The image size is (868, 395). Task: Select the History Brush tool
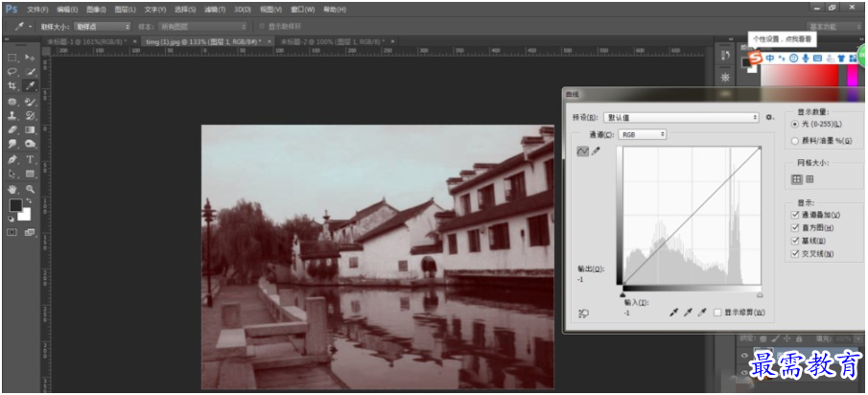[30, 116]
